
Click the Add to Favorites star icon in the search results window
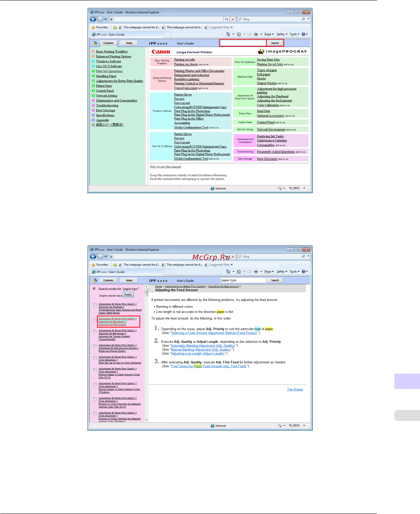[x=115, y=265]
